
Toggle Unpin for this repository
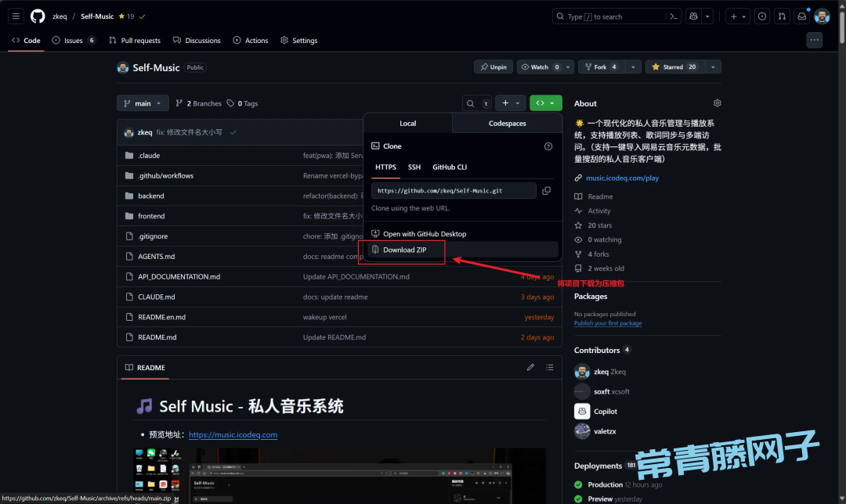(493, 67)
